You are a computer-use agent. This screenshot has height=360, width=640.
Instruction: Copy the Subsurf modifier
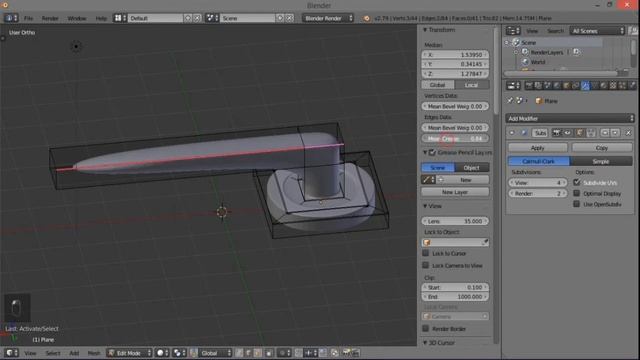tap(602, 148)
